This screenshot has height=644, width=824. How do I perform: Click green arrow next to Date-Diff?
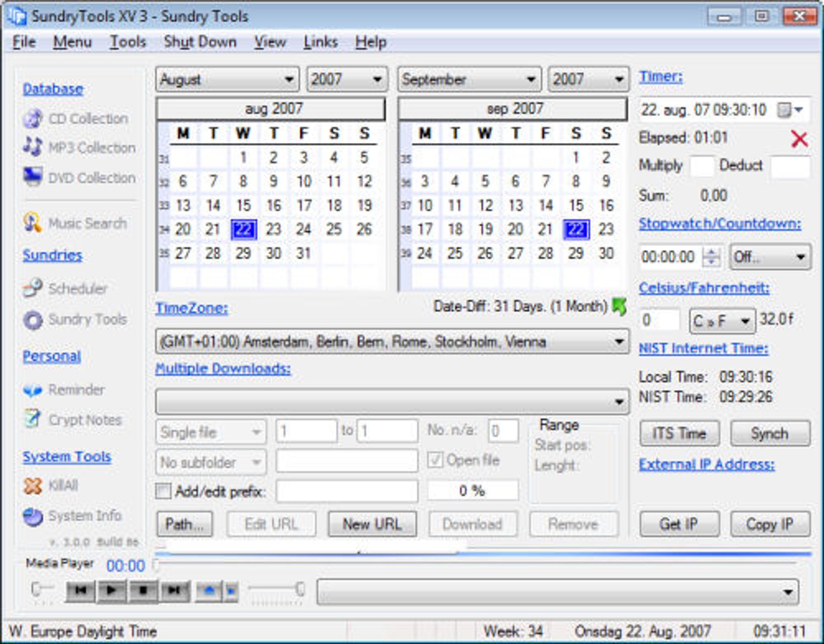pos(619,306)
